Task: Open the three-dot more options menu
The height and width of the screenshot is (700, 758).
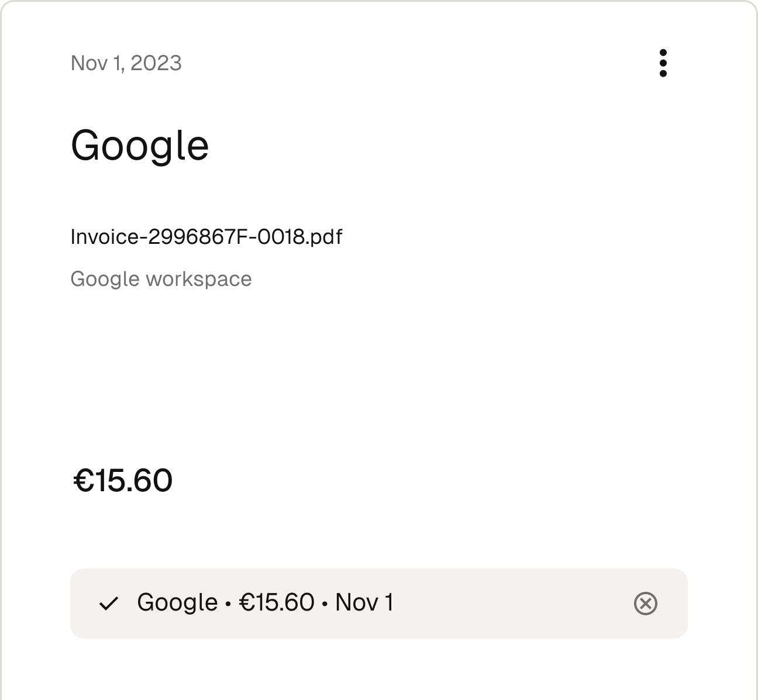Action: point(663,63)
